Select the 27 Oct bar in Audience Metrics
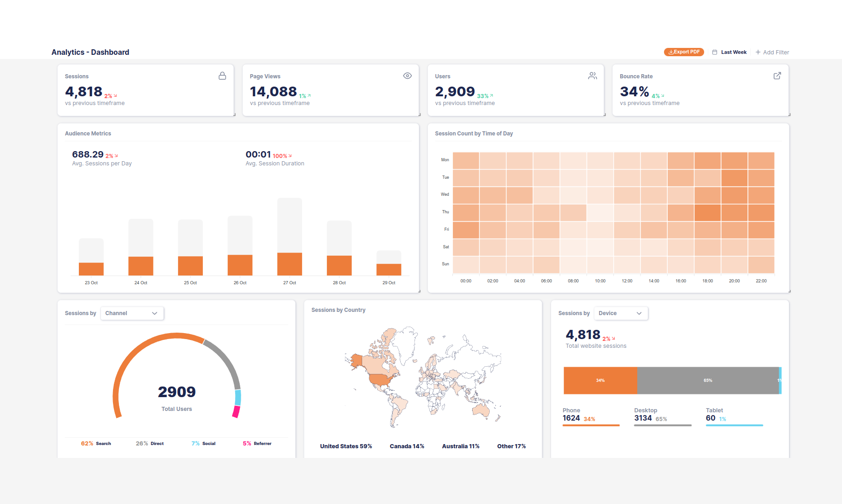Screen dimensions: 842x504 [x=290, y=264]
